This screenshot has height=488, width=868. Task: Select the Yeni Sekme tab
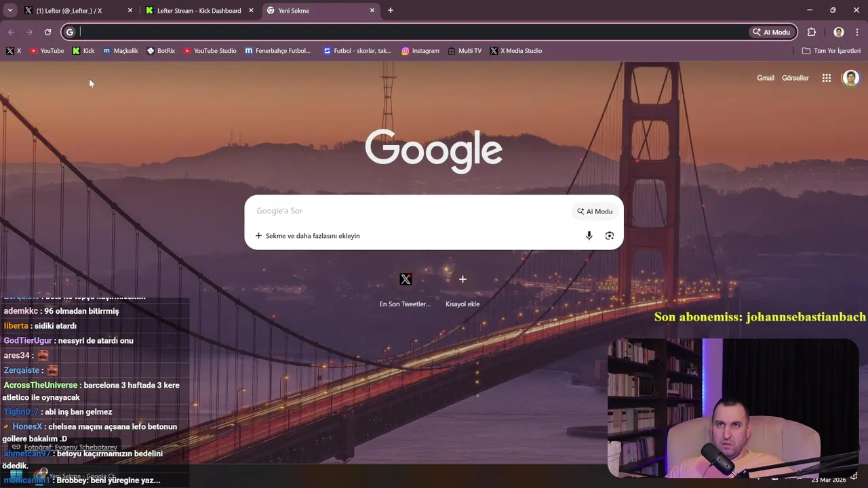pos(319,10)
